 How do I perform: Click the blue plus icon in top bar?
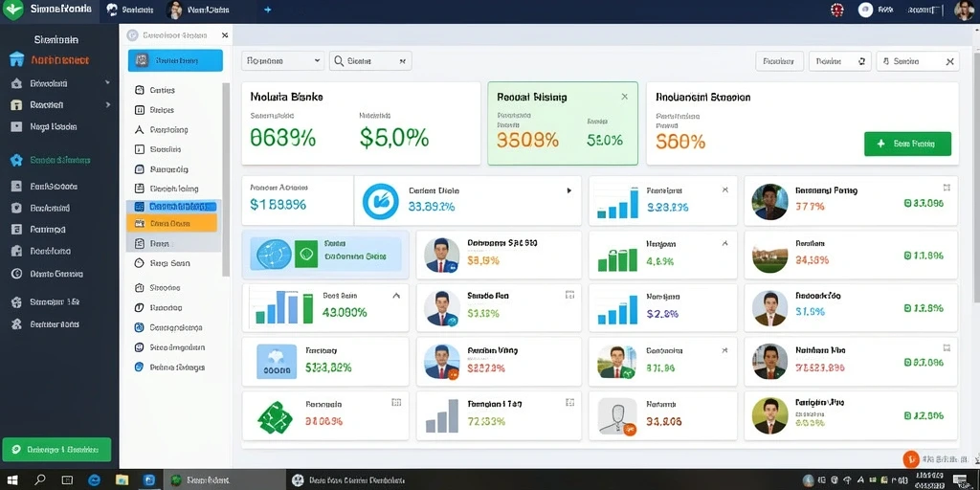[x=268, y=10]
